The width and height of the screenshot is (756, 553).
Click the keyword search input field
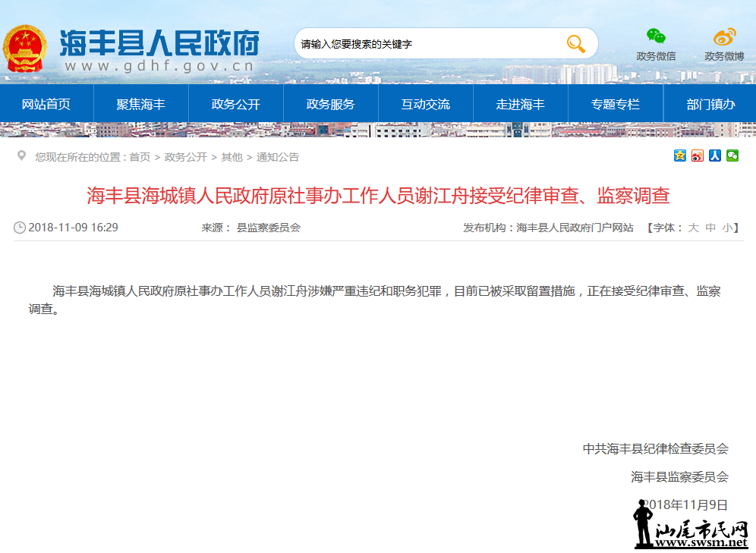[425, 44]
